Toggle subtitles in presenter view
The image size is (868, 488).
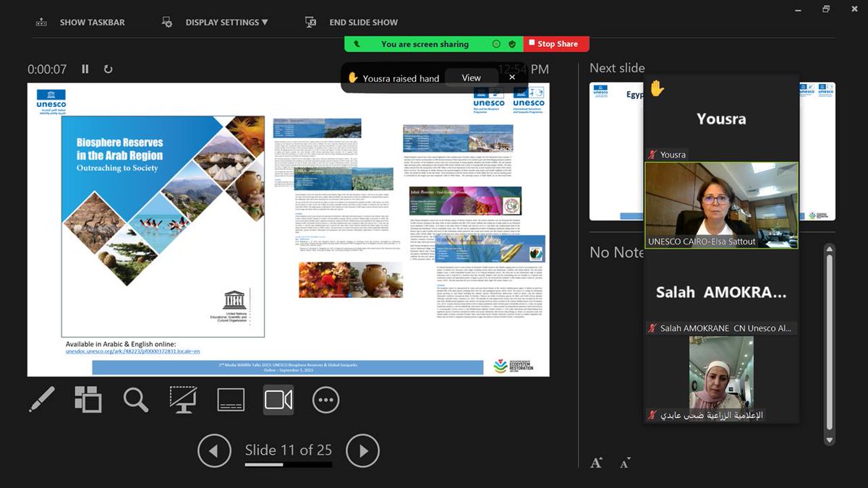pos(231,399)
